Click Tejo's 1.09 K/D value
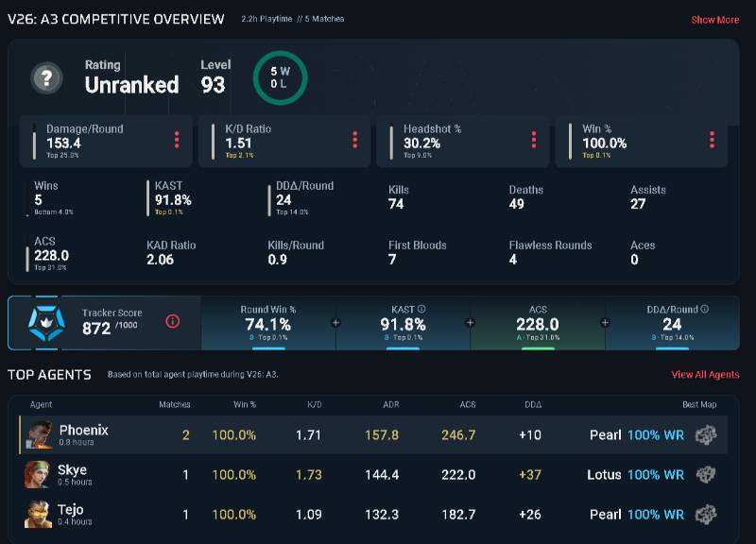This screenshot has width=756, height=544. click(x=309, y=515)
